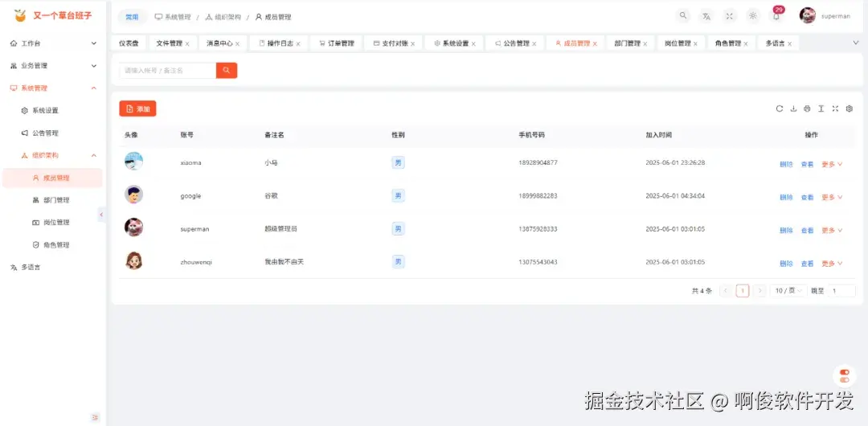Screen dimensions: 868x426
Task: Click the google row avatar image
Action: (x=134, y=195)
